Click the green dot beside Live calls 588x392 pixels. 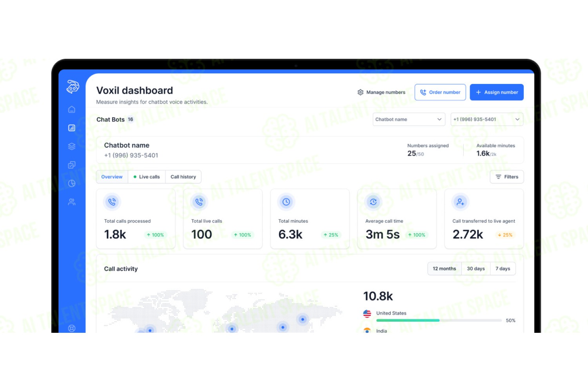point(135,177)
